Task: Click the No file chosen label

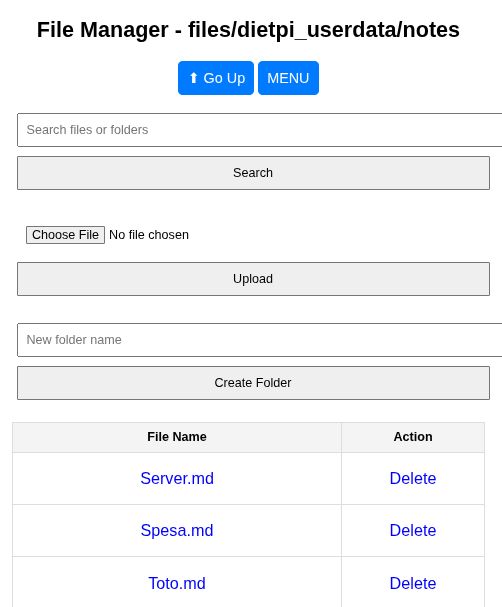Action: pyautogui.click(x=149, y=235)
